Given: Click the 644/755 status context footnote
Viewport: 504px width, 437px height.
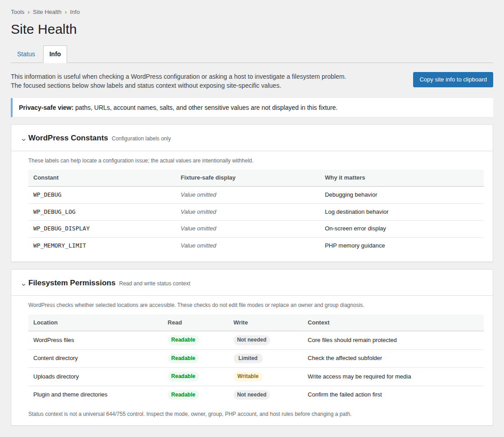Looking at the screenshot, I should [x=189, y=414].
